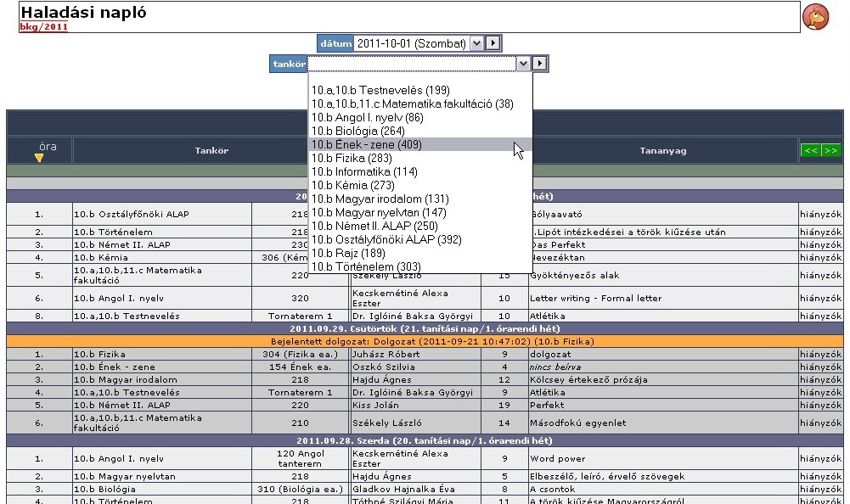Click the round mascot icon at top right
The height and width of the screenshot is (504, 850).
815,17
